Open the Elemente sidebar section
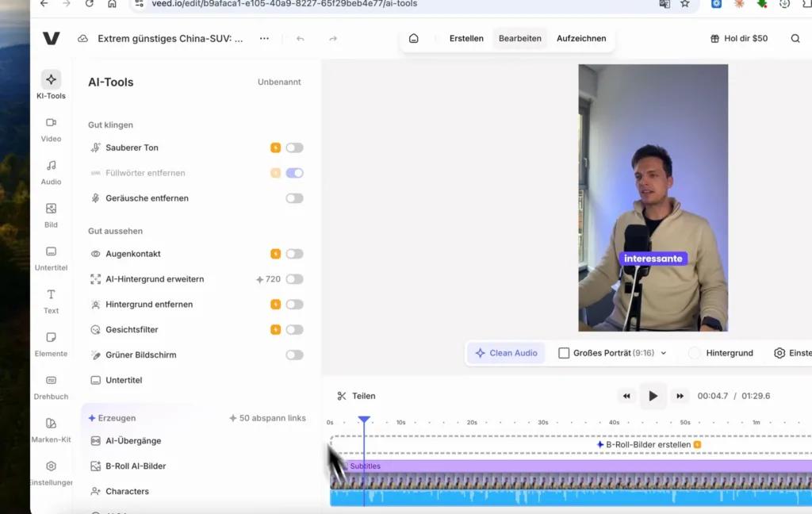The height and width of the screenshot is (514, 812). pyautogui.click(x=51, y=344)
